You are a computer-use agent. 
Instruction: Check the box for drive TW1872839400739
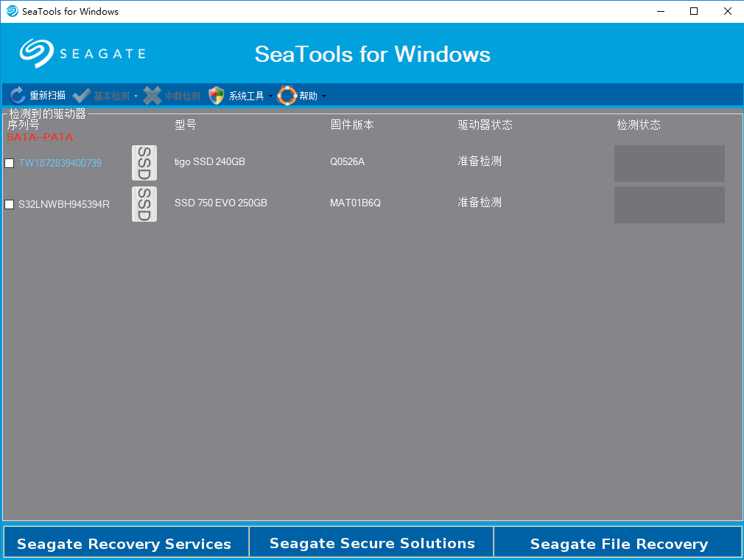pos(9,163)
